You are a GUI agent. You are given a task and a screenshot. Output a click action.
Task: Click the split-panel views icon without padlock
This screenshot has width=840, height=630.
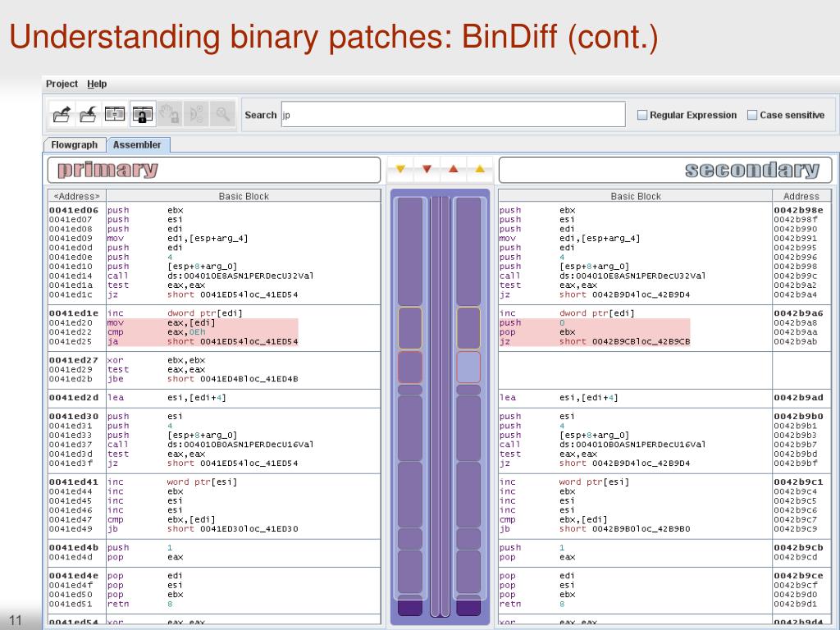coord(114,115)
